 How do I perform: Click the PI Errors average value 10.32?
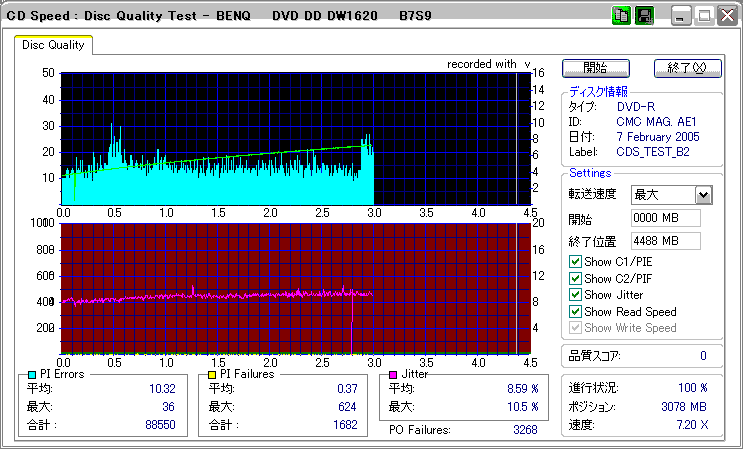click(x=162, y=389)
